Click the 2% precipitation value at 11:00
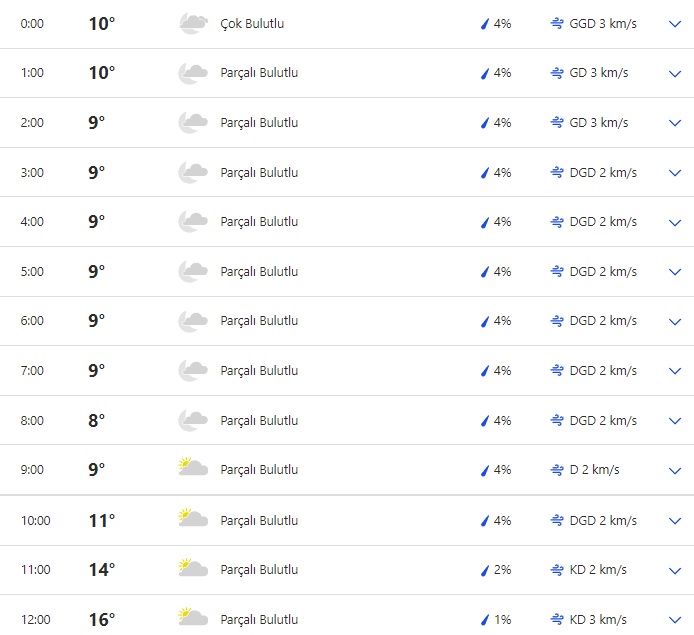 point(502,569)
